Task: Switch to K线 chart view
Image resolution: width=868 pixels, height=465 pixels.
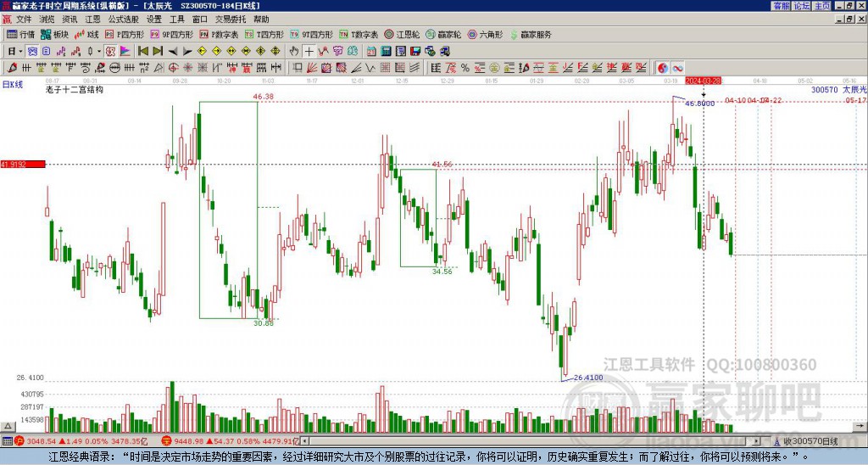Action: [86, 34]
